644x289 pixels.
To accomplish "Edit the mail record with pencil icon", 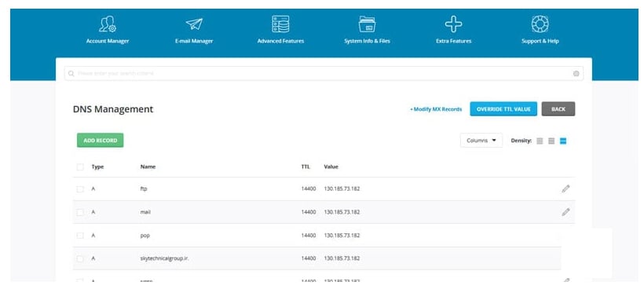I will click(566, 212).
